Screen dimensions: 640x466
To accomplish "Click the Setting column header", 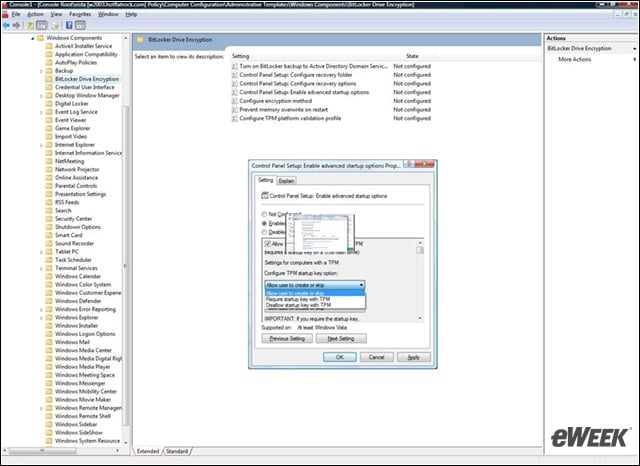I will [310, 56].
